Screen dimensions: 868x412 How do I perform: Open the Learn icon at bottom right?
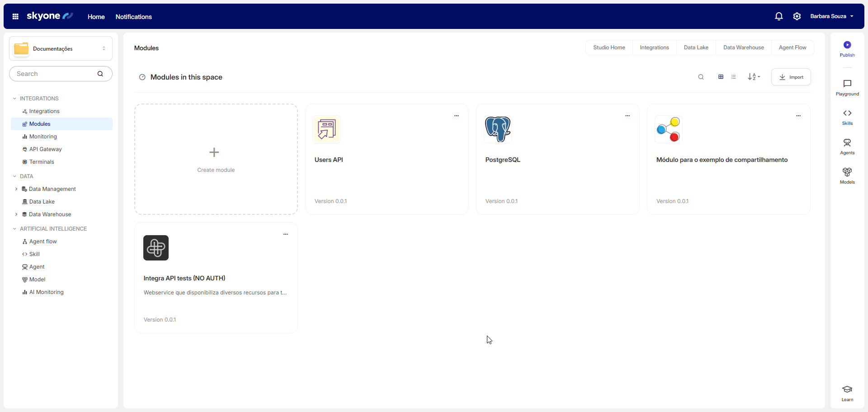847,390
